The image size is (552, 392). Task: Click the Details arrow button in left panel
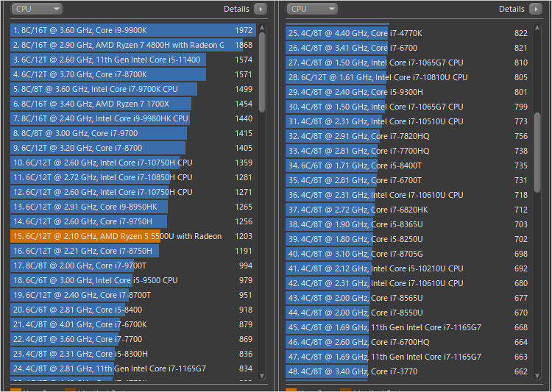[x=261, y=9]
